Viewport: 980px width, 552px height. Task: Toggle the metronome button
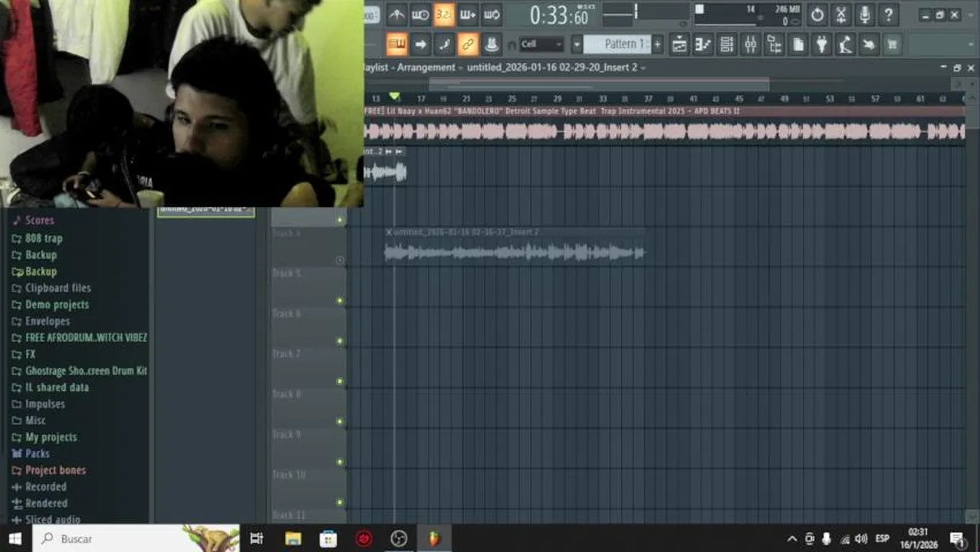[x=396, y=15]
